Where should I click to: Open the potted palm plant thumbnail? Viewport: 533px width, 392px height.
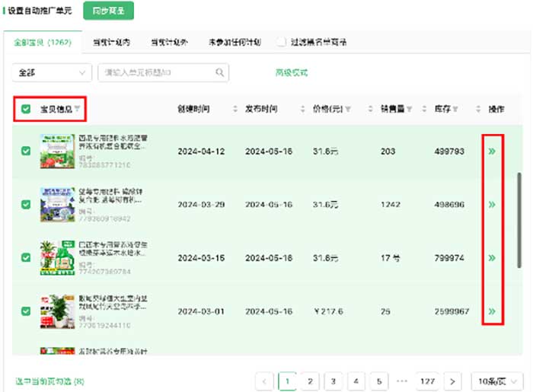pyautogui.click(x=57, y=311)
